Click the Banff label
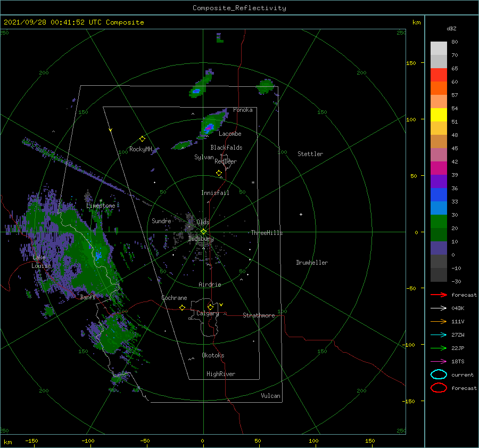 point(88,297)
